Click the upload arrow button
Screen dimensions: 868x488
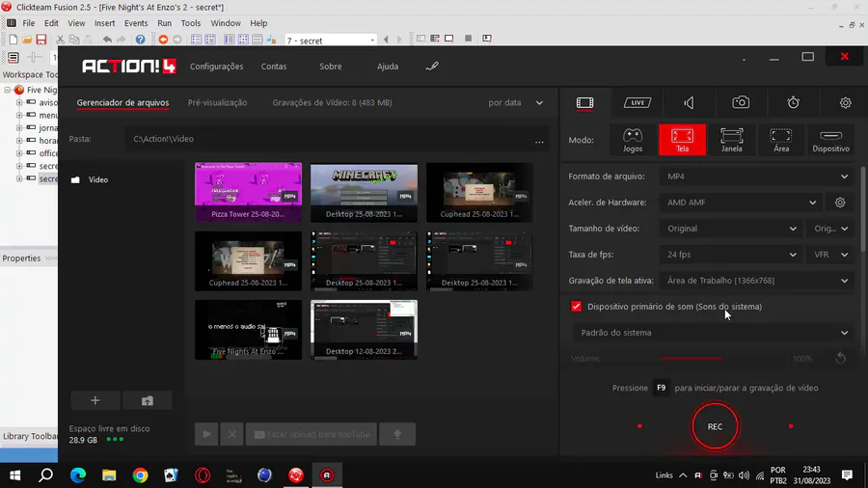397,434
